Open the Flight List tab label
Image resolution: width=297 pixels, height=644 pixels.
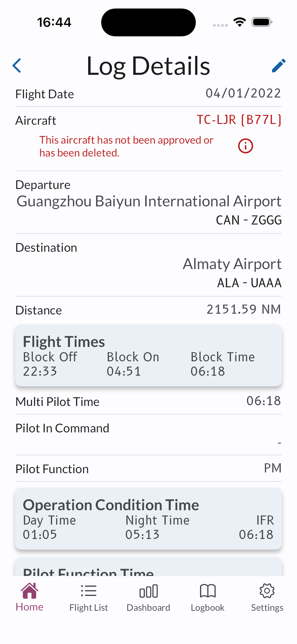point(89,608)
